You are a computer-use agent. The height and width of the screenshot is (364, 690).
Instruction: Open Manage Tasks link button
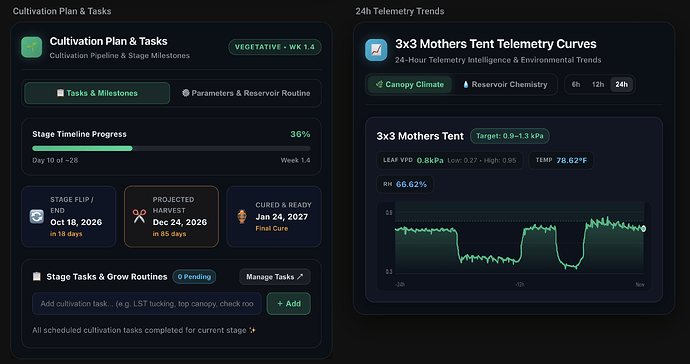275,277
